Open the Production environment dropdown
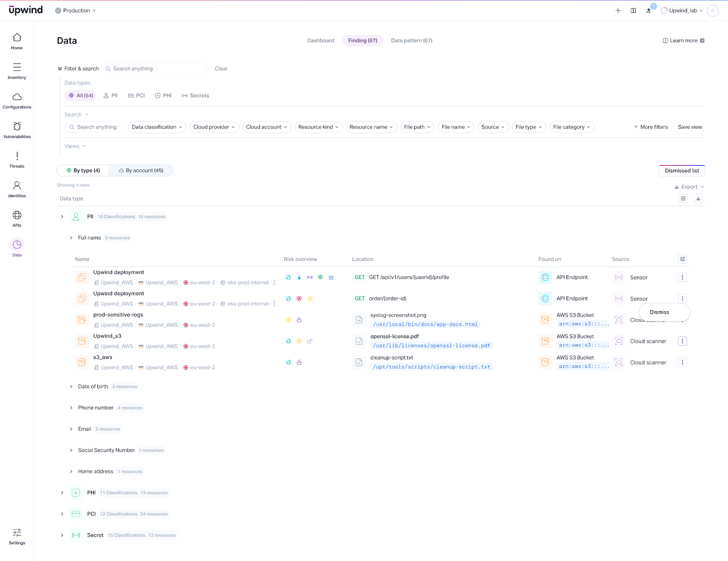728x561 pixels. click(76, 10)
